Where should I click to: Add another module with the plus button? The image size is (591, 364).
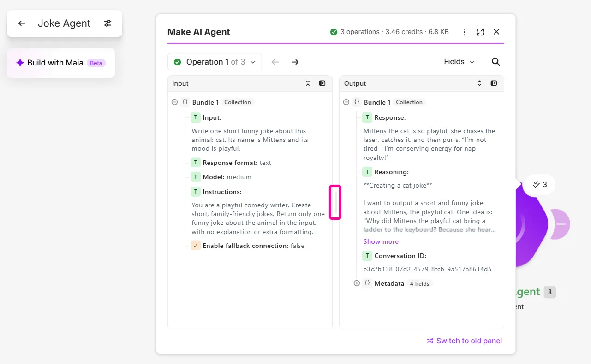(561, 224)
